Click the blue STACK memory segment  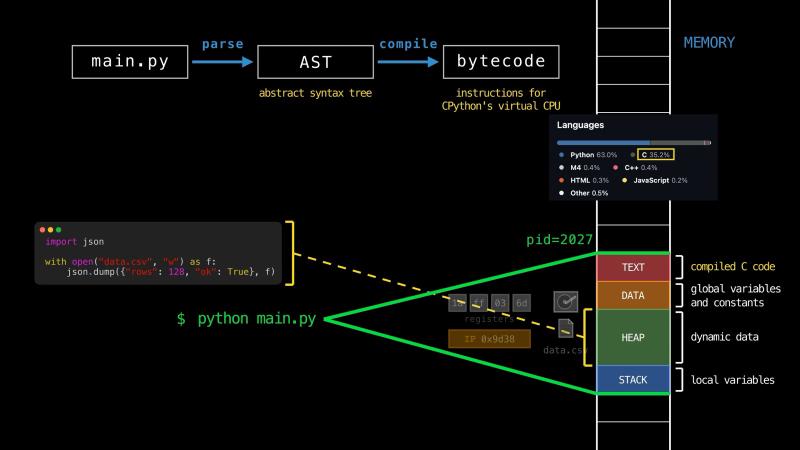click(633, 379)
